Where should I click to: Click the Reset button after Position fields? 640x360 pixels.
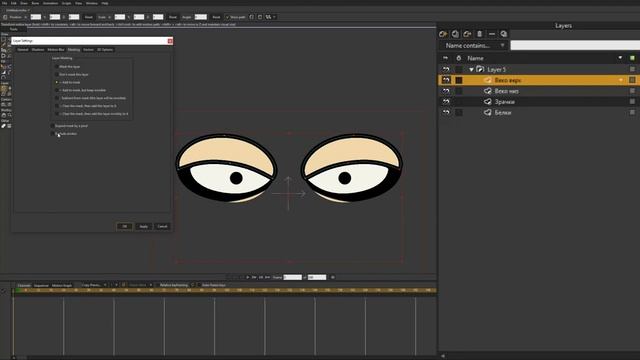pos(89,17)
